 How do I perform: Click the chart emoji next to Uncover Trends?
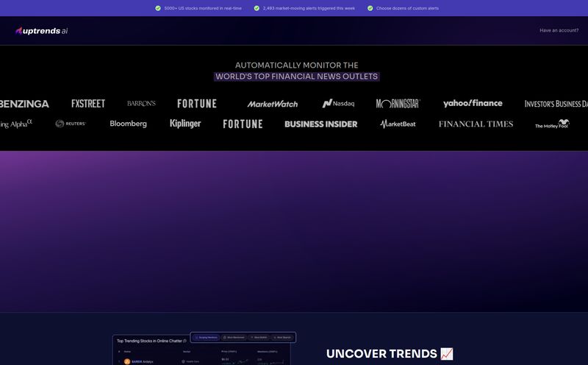(x=447, y=354)
